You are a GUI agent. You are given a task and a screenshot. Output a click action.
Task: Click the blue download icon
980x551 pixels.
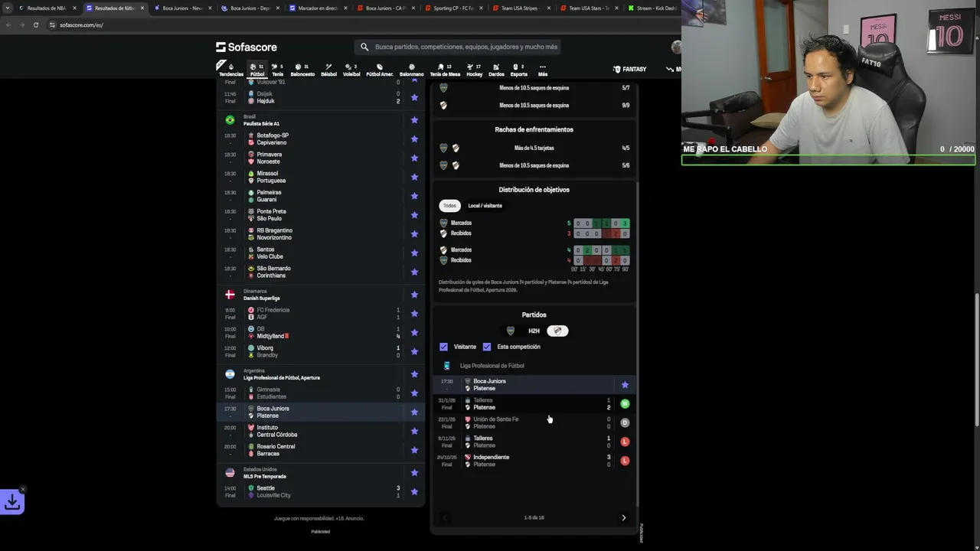12,502
